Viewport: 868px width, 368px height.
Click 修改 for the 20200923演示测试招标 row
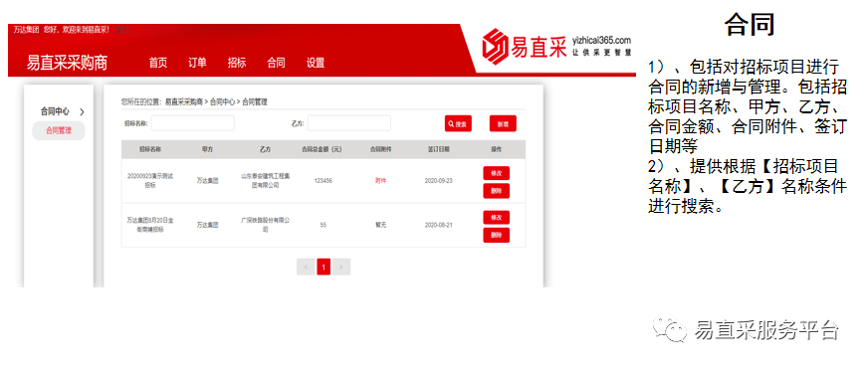pos(496,173)
